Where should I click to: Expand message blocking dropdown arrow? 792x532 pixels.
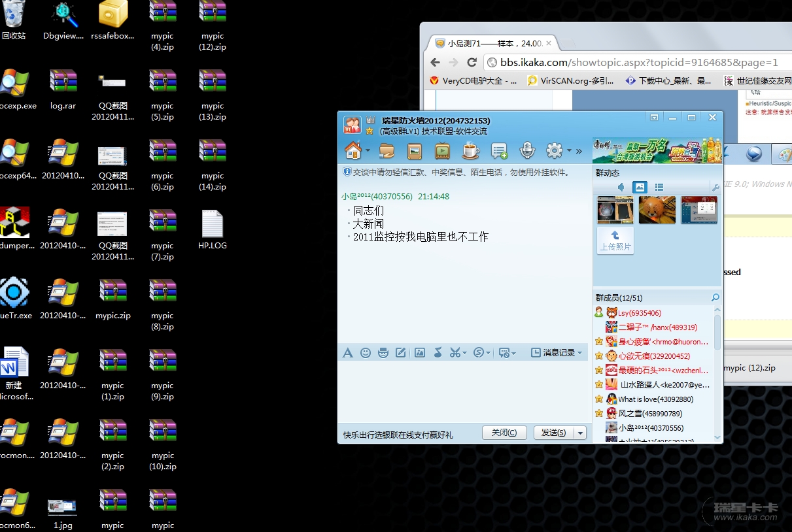point(513,353)
